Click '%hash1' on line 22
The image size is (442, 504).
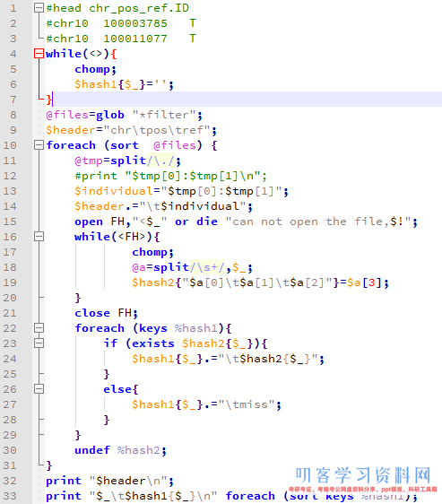195,328
